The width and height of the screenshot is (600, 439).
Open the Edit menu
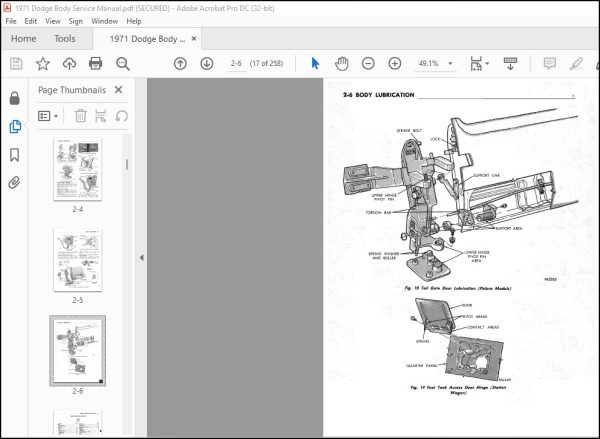click(x=31, y=21)
